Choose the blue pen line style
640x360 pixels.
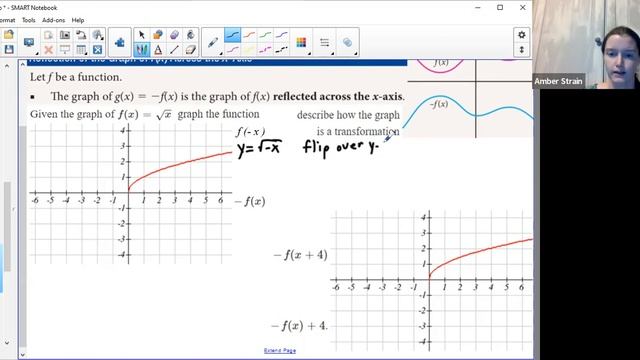[x=233, y=35]
